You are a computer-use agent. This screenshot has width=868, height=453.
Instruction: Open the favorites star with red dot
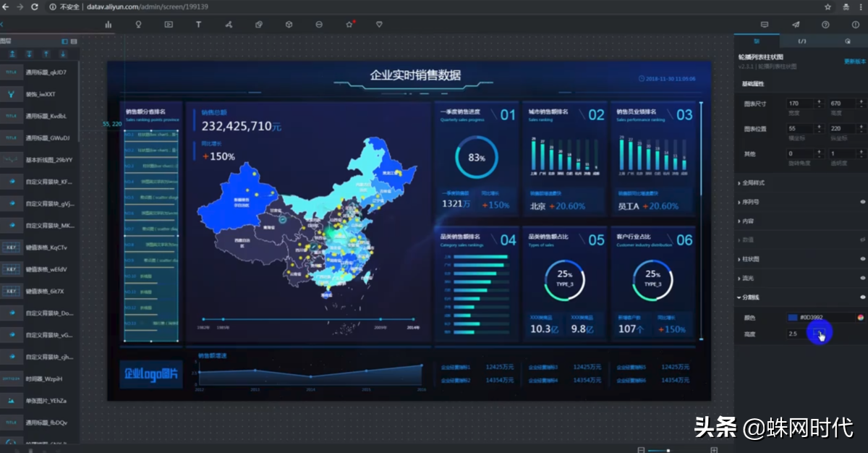pos(349,24)
